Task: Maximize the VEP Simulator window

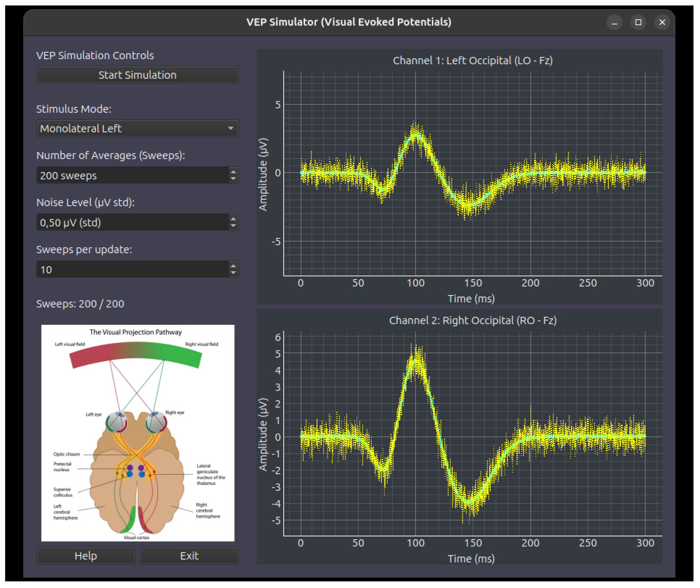Action: point(638,22)
